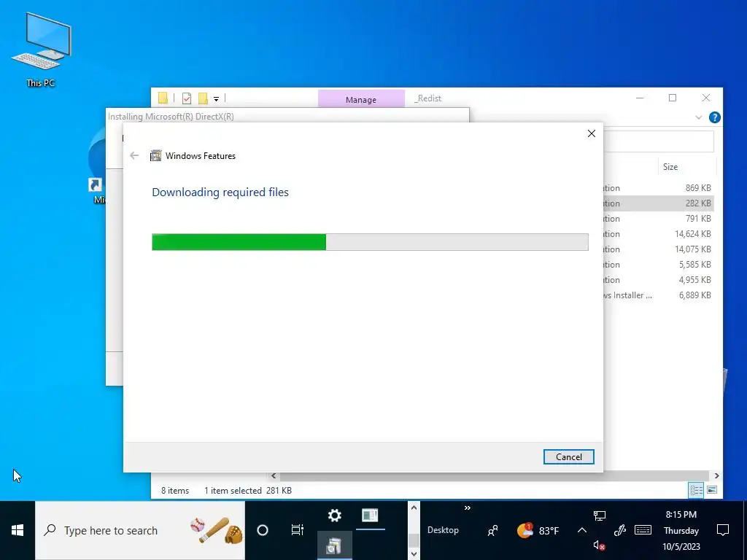Click the download progress bar
The width and height of the screenshot is (747, 560).
(370, 242)
